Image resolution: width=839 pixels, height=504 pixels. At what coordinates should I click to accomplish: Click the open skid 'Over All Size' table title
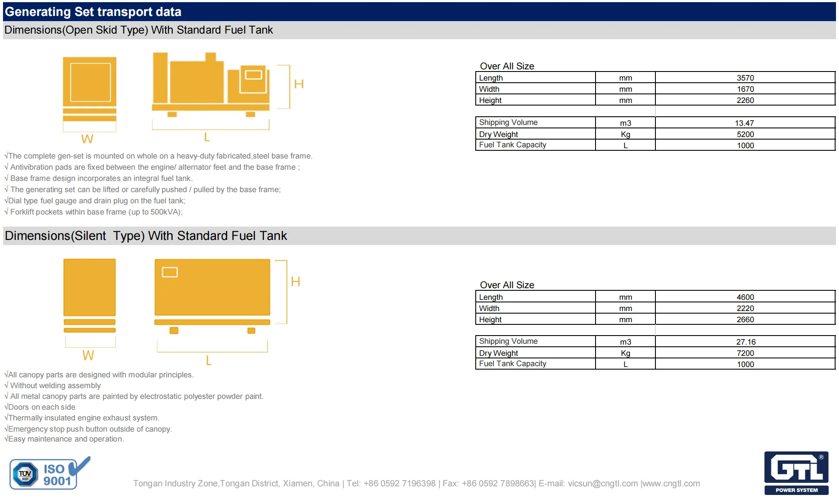tap(507, 66)
